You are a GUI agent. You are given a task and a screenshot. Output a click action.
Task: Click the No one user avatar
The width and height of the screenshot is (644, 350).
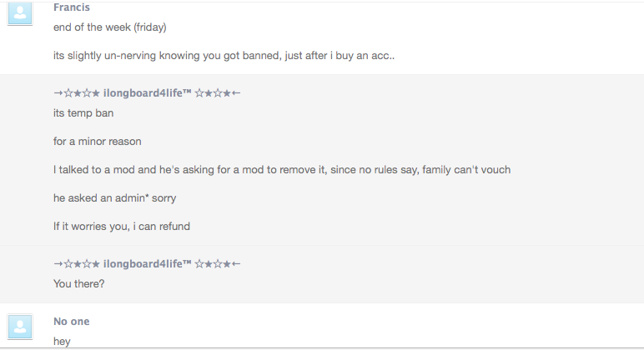pyautogui.click(x=20, y=326)
